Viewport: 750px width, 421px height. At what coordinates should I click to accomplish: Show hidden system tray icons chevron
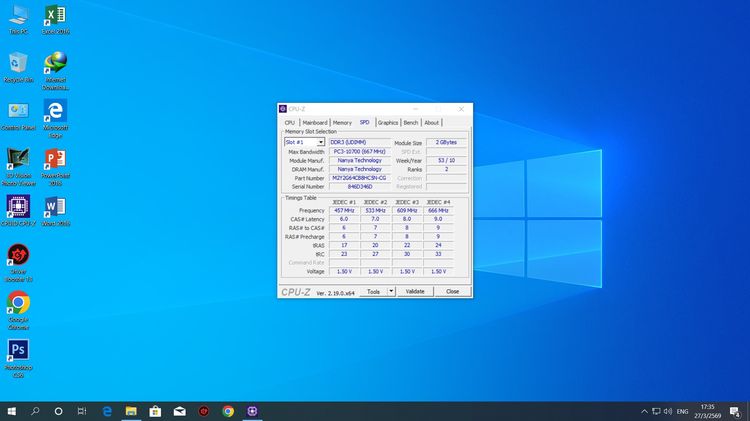point(644,411)
